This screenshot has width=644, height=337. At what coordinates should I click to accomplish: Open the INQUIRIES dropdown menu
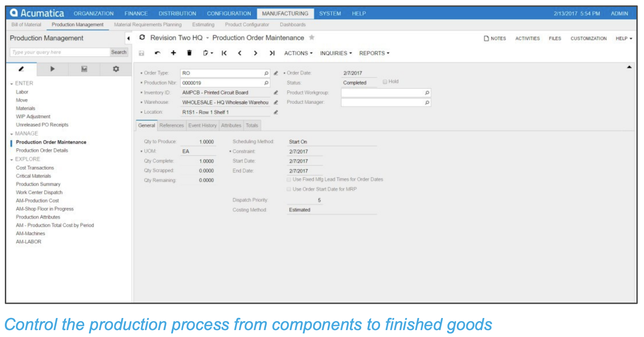tap(336, 53)
